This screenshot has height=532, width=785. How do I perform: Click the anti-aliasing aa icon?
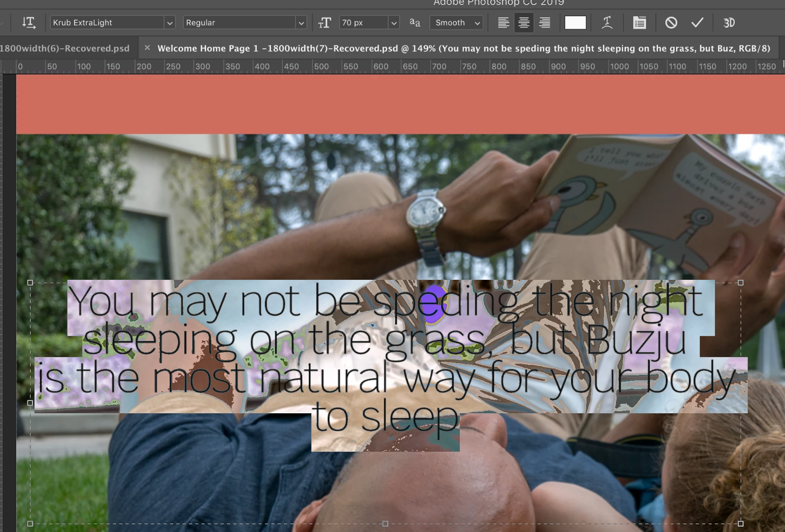coord(415,23)
